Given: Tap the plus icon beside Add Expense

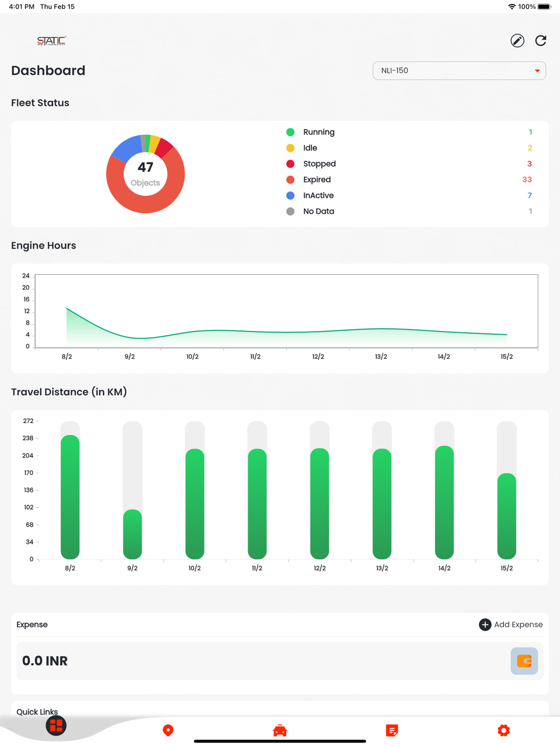Looking at the screenshot, I should point(485,624).
